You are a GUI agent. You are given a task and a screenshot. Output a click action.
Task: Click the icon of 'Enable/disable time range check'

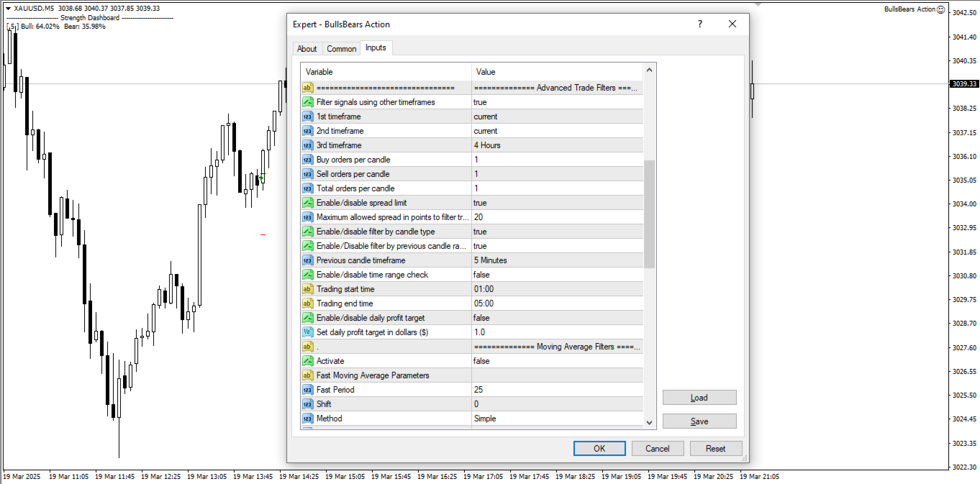307,275
